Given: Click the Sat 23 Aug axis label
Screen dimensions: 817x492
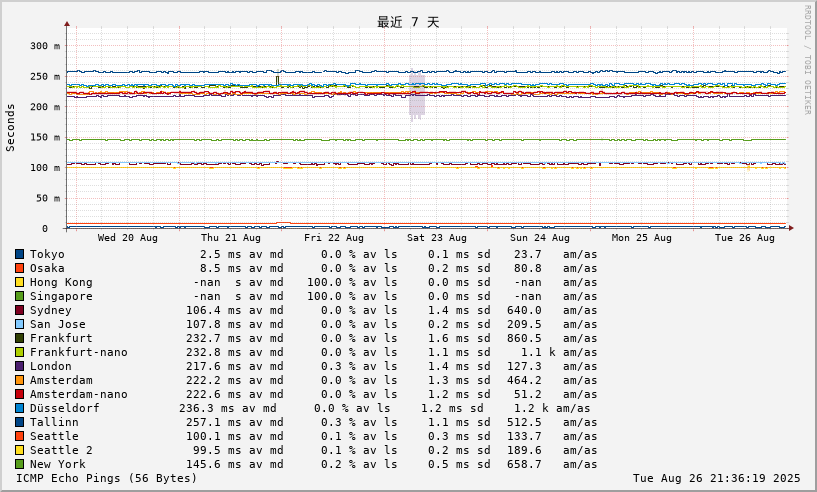Looking at the screenshot, I should point(437,238).
